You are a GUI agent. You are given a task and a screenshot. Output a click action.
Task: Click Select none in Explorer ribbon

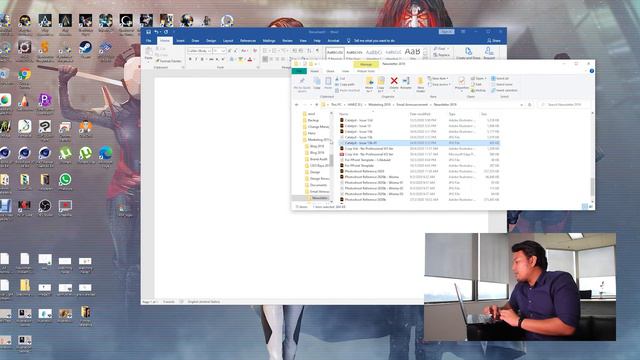[x=502, y=84]
